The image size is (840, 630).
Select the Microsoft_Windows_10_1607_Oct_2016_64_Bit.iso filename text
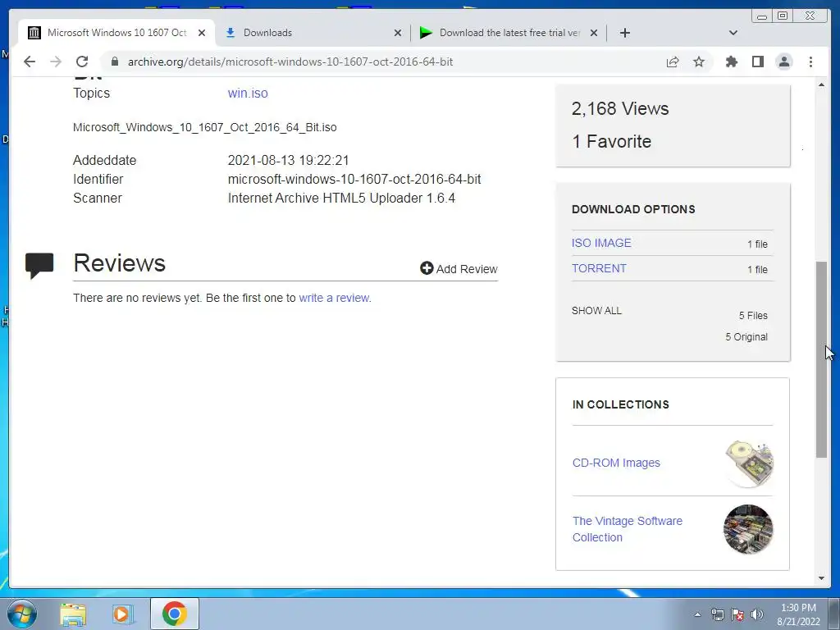tap(204, 127)
